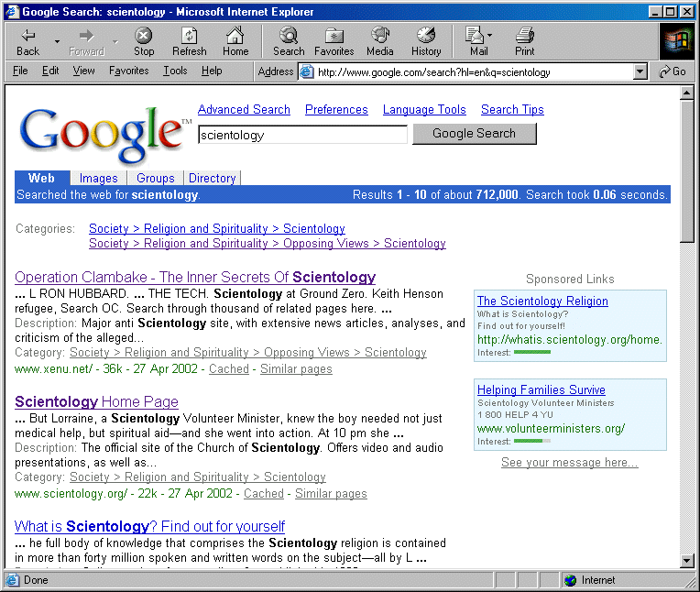Switch to the Groups tab
The image size is (700, 592).
point(156,178)
